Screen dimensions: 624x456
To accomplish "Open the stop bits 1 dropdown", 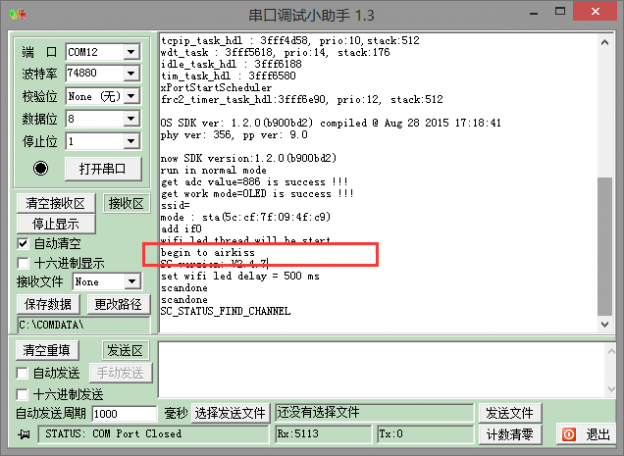I will 131,141.
